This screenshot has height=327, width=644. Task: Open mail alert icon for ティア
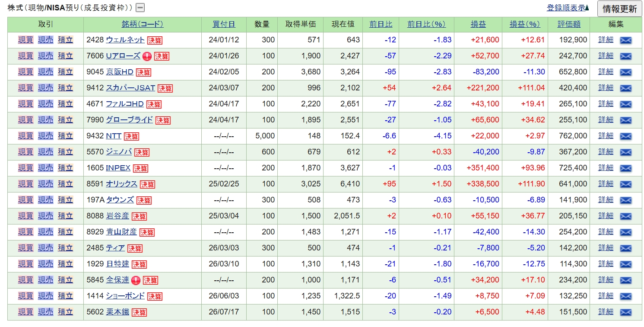click(625, 248)
